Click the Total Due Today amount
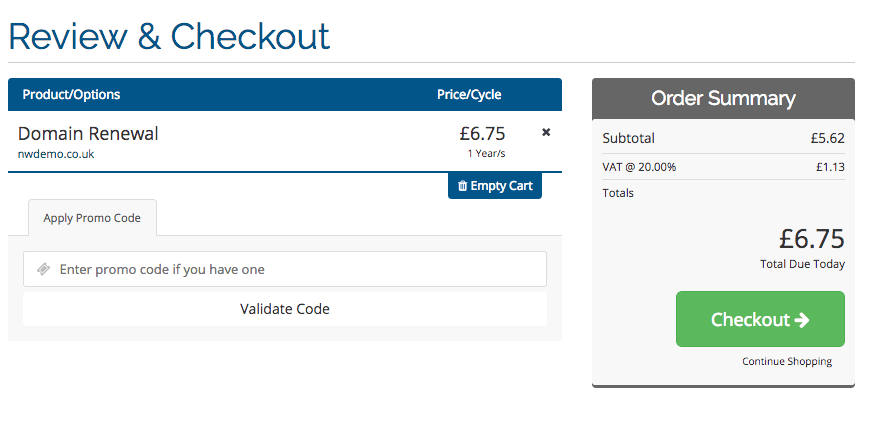The width and height of the screenshot is (875, 423). (x=811, y=239)
